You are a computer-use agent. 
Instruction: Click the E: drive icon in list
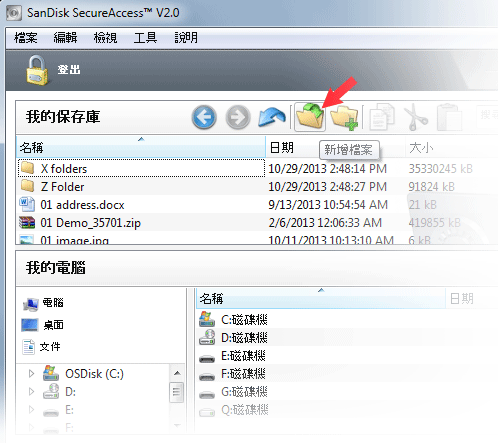[x=207, y=359]
